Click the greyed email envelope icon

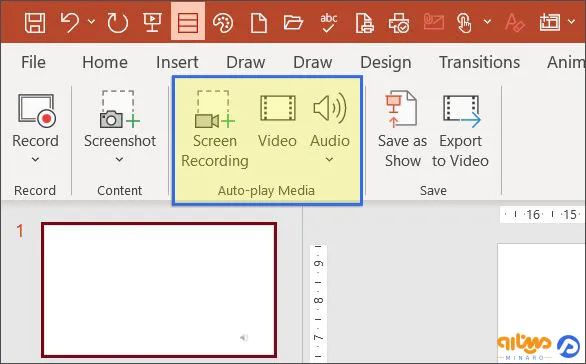(x=434, y=21)
